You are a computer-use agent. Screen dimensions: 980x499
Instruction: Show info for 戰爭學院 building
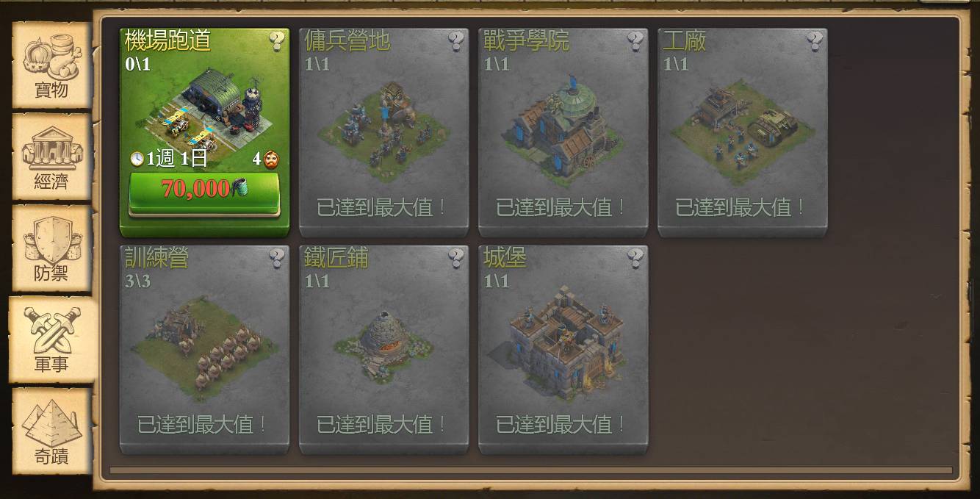[x=635, y=40]
